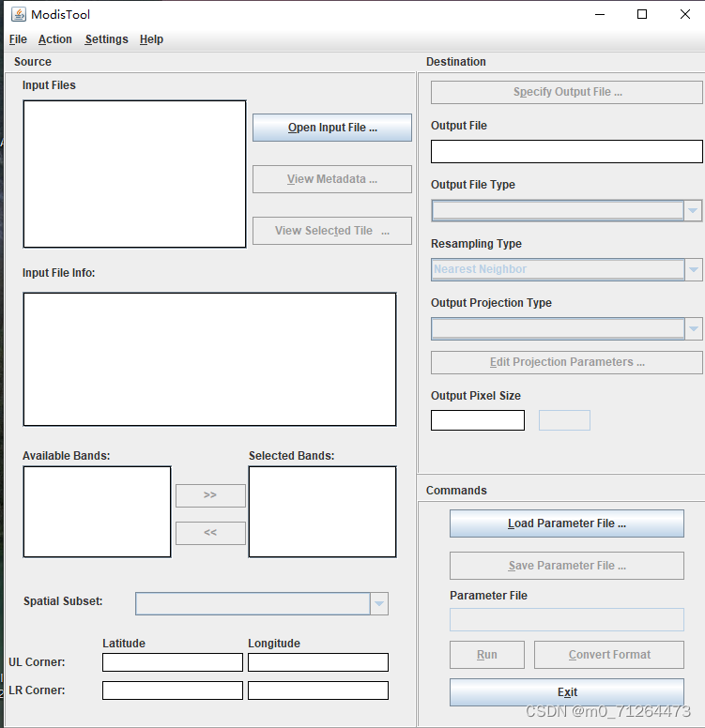Image resolution: width=705 pixels, height=728 pixels.
Task: Click the Parameter File field
Action: (567, 620)
